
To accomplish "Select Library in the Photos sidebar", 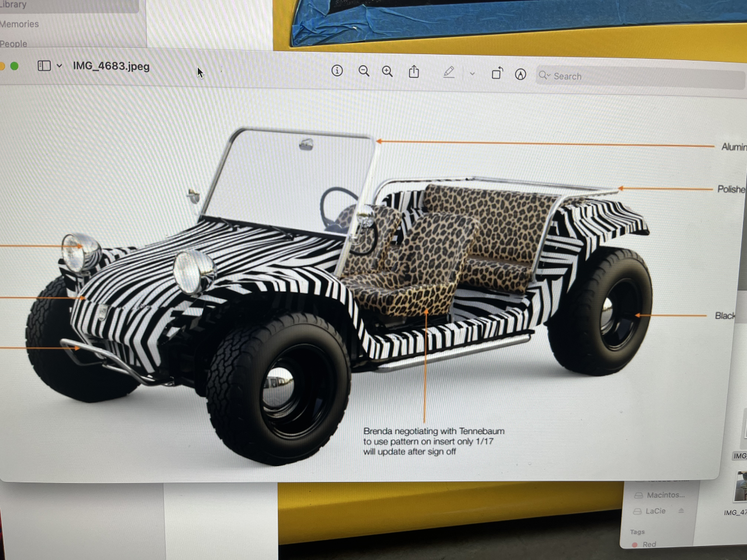I will coord(13,5).
